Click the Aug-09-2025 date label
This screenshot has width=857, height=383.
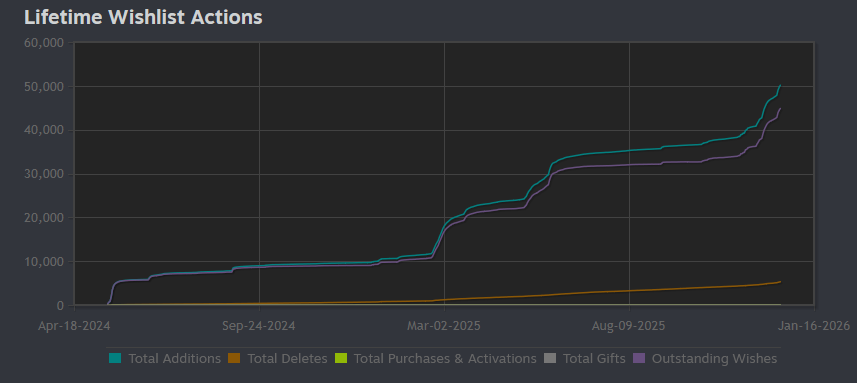point(629,326)
